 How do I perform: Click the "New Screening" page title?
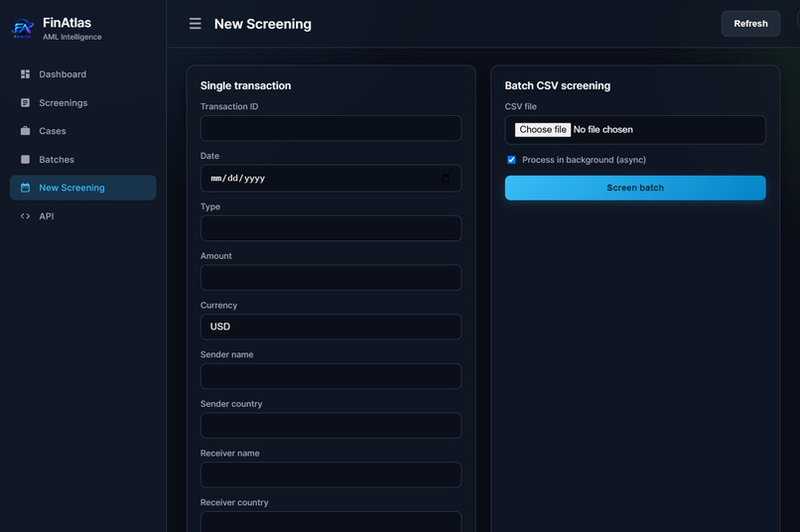pos(263,24)
